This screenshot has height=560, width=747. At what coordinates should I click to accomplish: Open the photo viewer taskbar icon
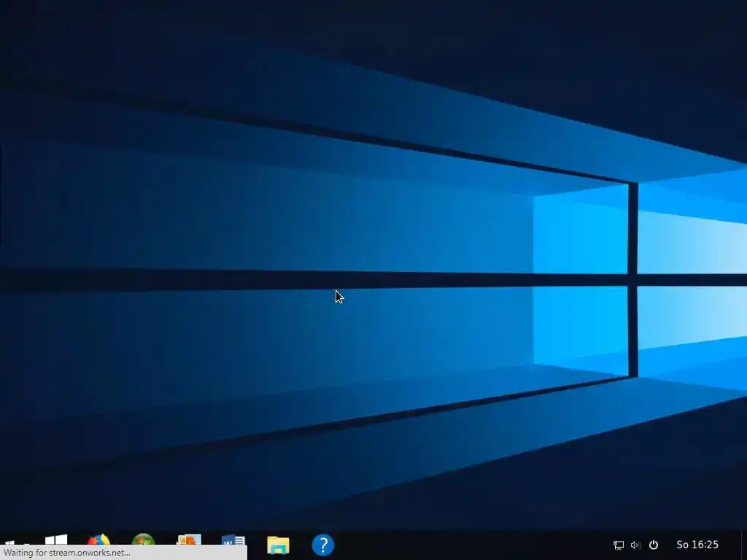point(189,540)
